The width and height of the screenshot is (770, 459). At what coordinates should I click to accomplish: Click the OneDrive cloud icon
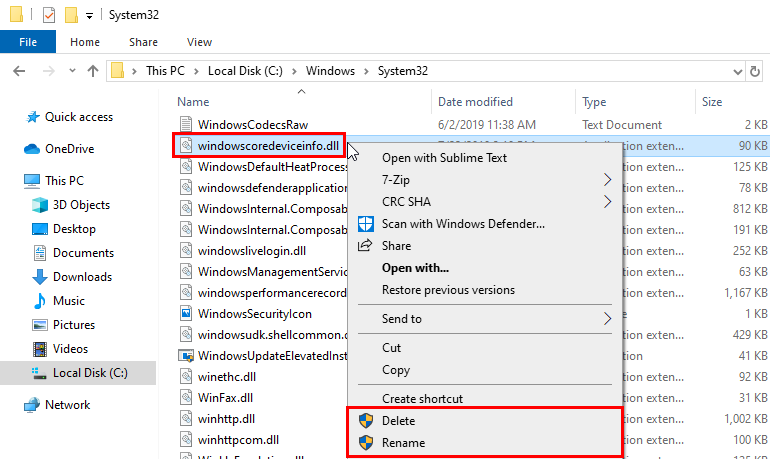point(31,149)
